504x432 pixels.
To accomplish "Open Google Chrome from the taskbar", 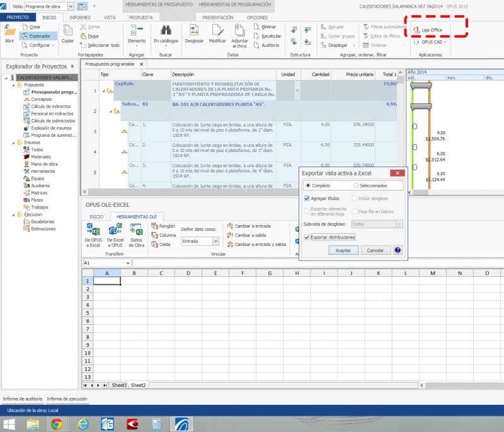I will [56, 423].
